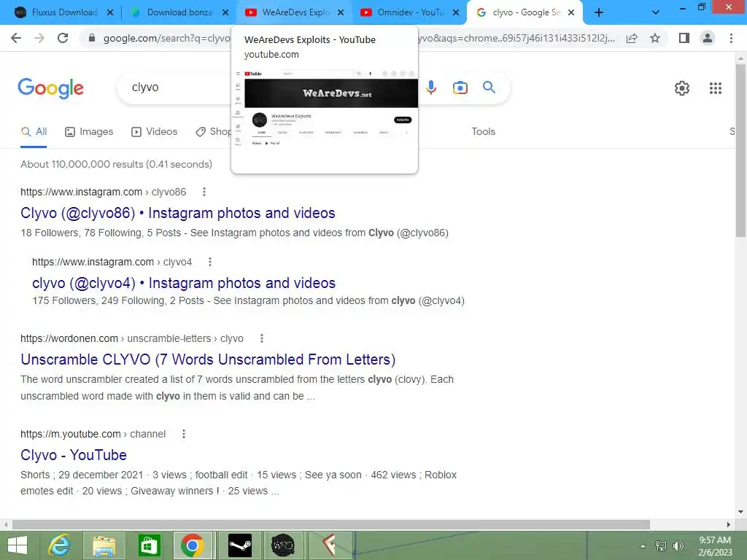The height and width of the screenshot is (560, 747).
Task: View site info via the lock icon
Action: click(x=92, y=38)
